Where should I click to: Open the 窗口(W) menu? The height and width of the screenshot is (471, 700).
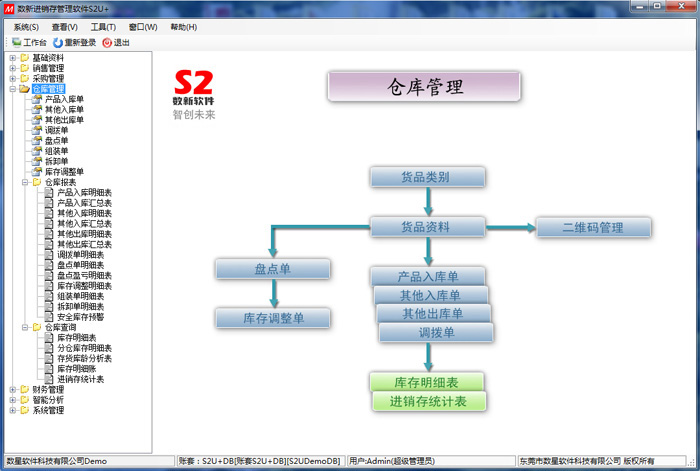tap(143, 27)
